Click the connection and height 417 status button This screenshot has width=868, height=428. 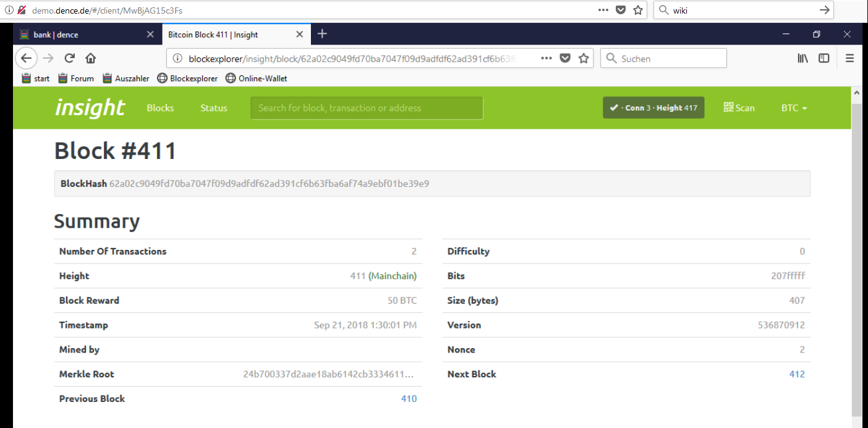tap(653, 108)
